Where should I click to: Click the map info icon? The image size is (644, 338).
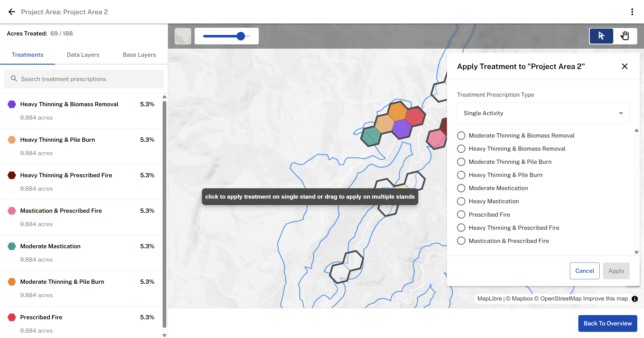[x=635, y=299]
